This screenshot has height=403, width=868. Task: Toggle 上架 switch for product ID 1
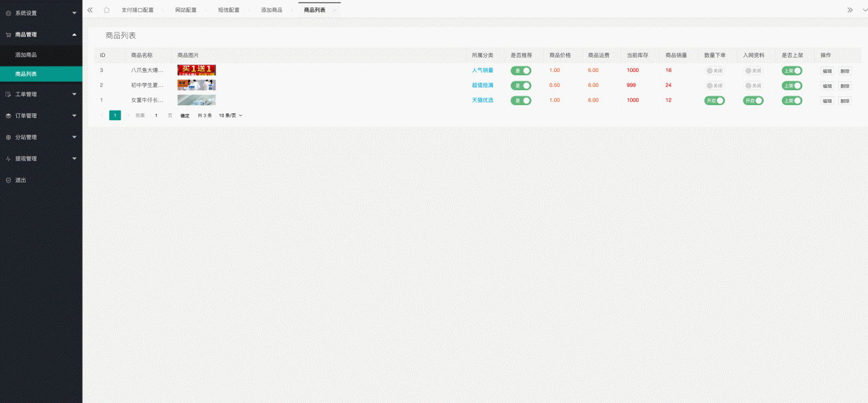pos(792,100)
